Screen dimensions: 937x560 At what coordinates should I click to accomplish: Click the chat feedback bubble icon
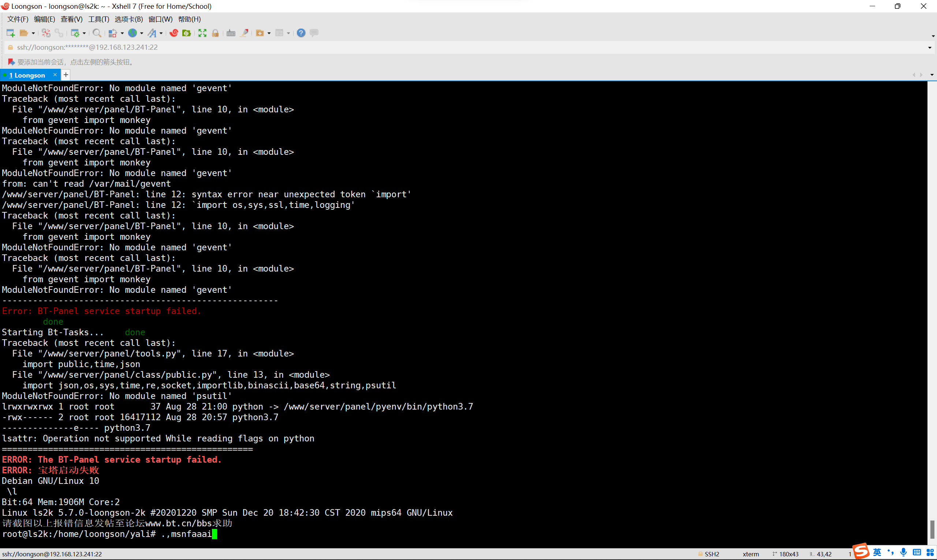click(314, 33)
